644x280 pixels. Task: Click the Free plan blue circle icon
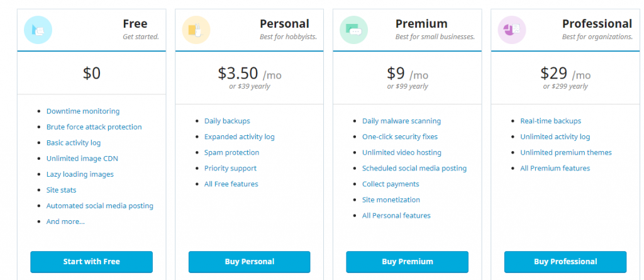point(38,30)
